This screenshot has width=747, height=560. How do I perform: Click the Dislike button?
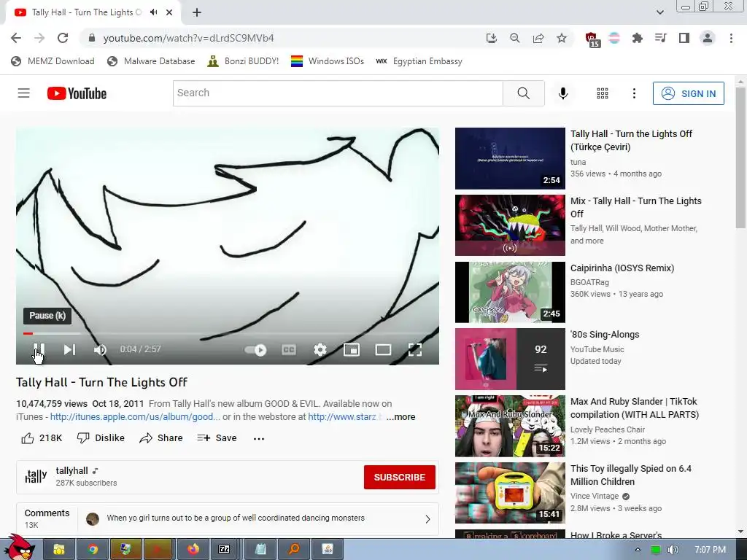tap(101, 438)
